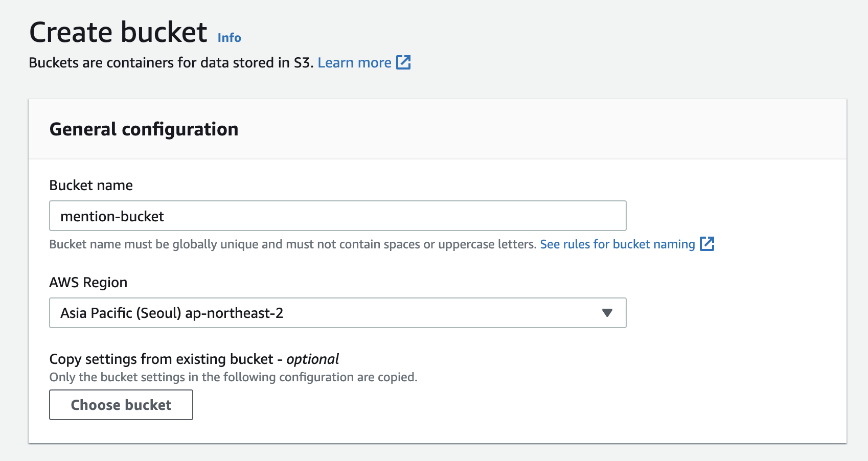Click the General configuration section header
Image resolution: width=868 pixels, height=461 pixels.
(144, 129)
